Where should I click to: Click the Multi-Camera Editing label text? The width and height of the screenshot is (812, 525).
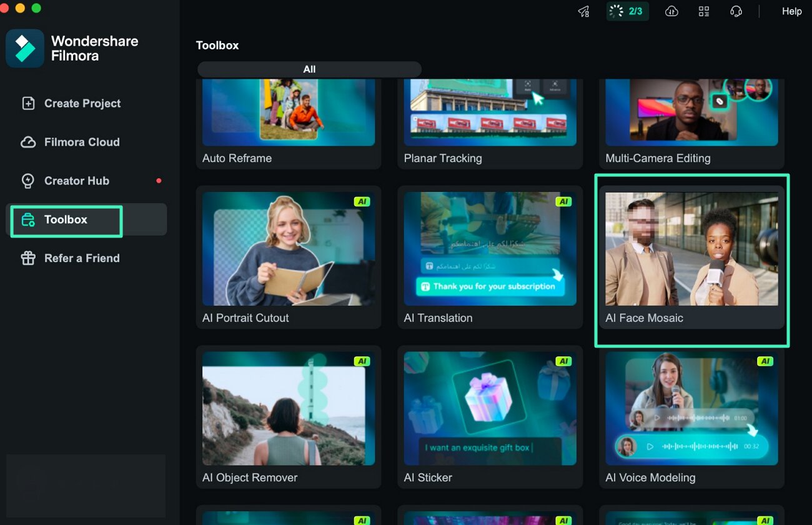coord(658,159)
